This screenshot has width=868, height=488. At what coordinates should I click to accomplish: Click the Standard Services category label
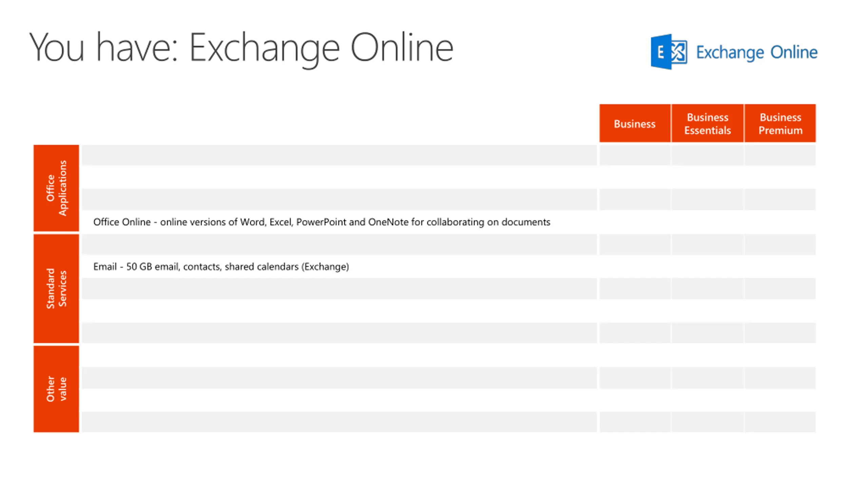click(x=56, y=288)
